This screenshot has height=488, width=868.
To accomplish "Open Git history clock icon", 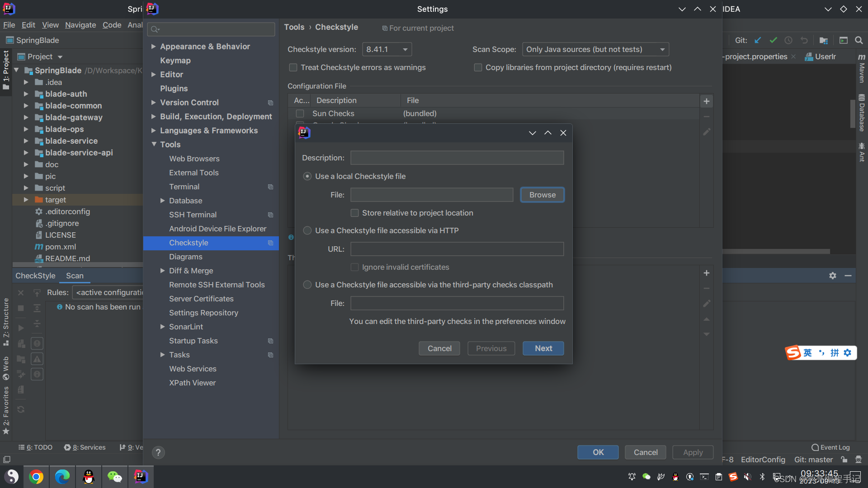I will 788,40.
